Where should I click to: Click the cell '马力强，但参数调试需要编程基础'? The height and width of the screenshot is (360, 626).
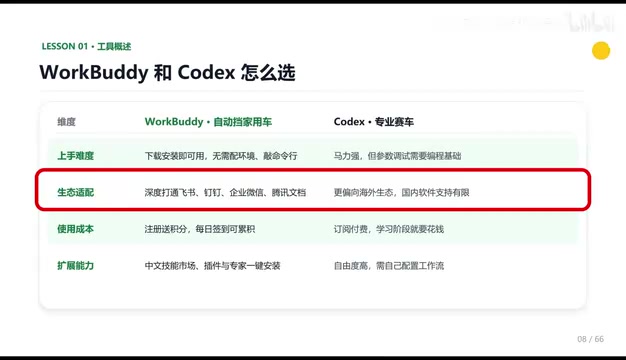(x=397, y=156)
